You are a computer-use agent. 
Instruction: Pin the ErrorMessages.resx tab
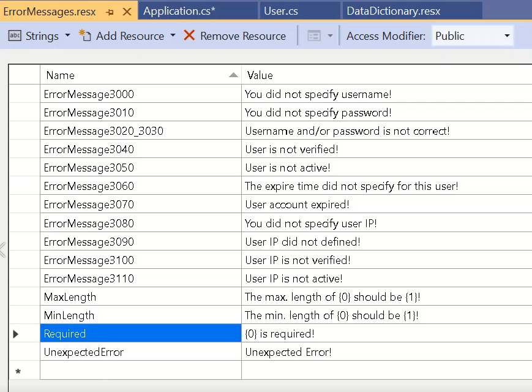[110, 12]
